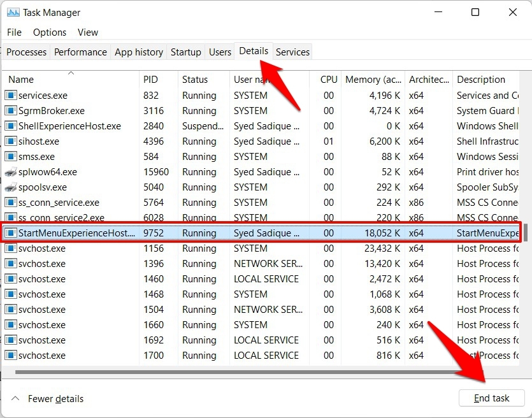Select the icon of svchost.exe with PID 1692
This screenshot has width=532, height=418.
11,340
